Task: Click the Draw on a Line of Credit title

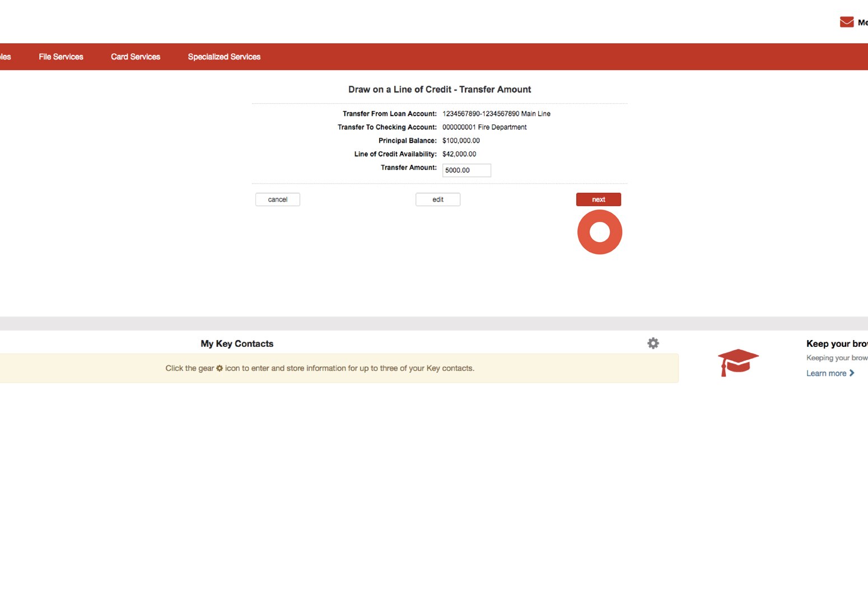Action: pyautogui.click(x=439, y=89)
